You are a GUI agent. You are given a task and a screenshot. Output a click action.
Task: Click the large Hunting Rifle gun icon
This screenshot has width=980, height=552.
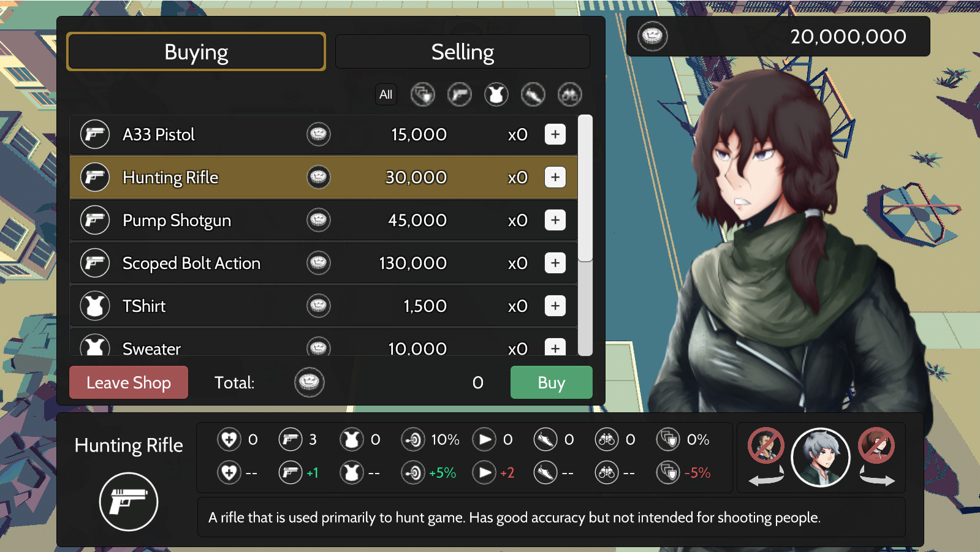point(129,501)
